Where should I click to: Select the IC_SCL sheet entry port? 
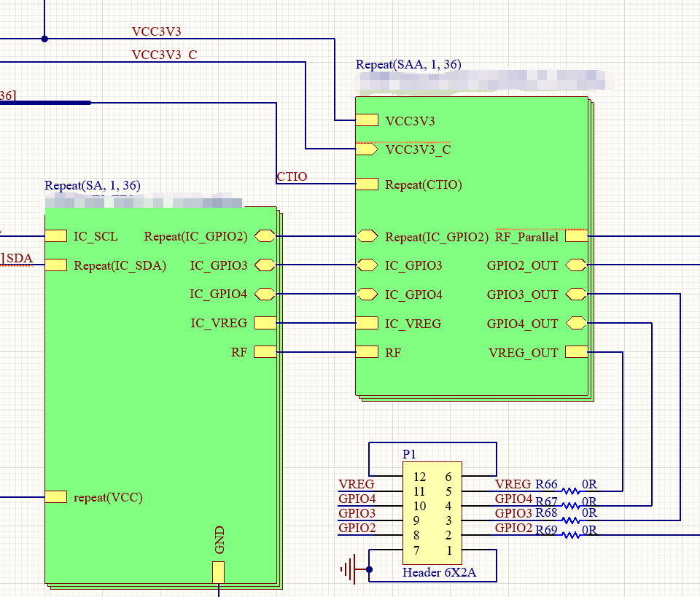pos(56,236)
